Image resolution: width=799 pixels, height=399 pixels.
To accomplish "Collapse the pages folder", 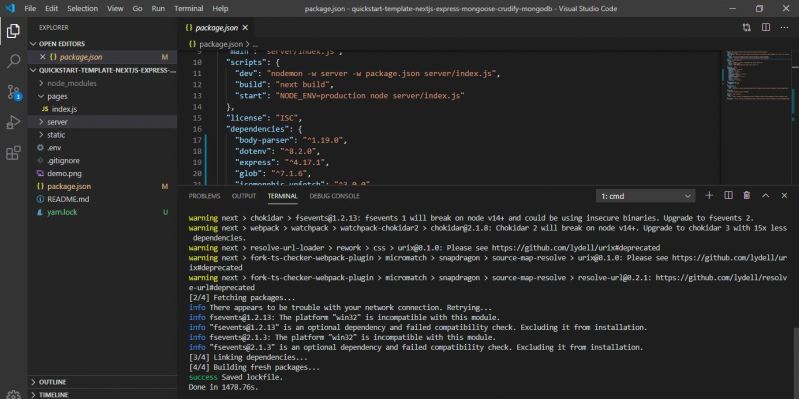I will [x=102, y=96].
